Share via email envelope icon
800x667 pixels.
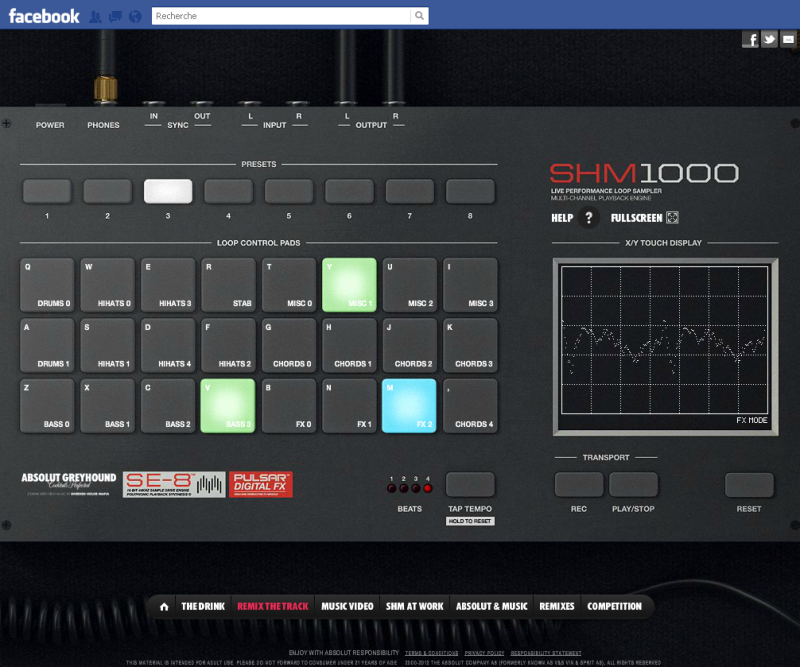[x=788, y=39]
